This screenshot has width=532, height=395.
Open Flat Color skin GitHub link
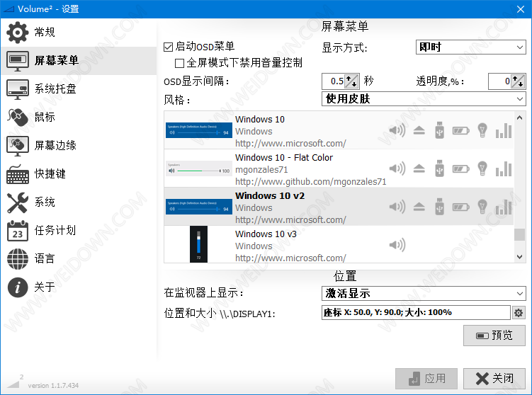tap(311, 182)
